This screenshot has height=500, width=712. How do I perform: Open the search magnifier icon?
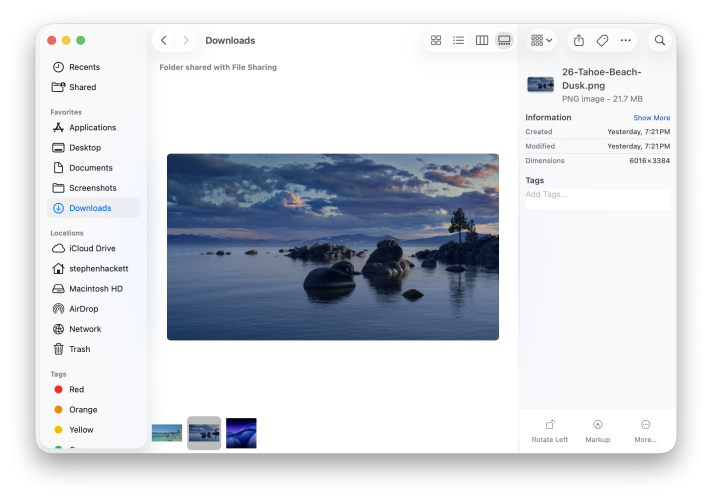(x=659, y=40)
